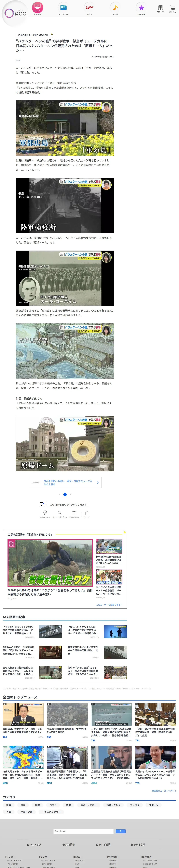
Task: Select the 天気 category chip
Action: [9, 812]
